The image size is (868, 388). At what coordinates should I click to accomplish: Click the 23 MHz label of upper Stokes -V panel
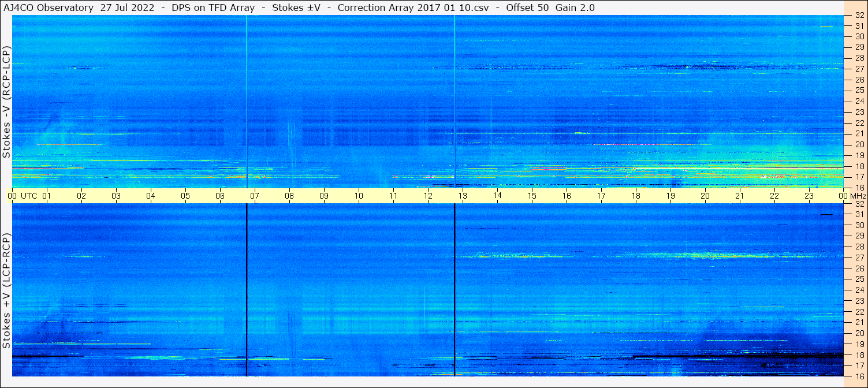coord(859,112)
